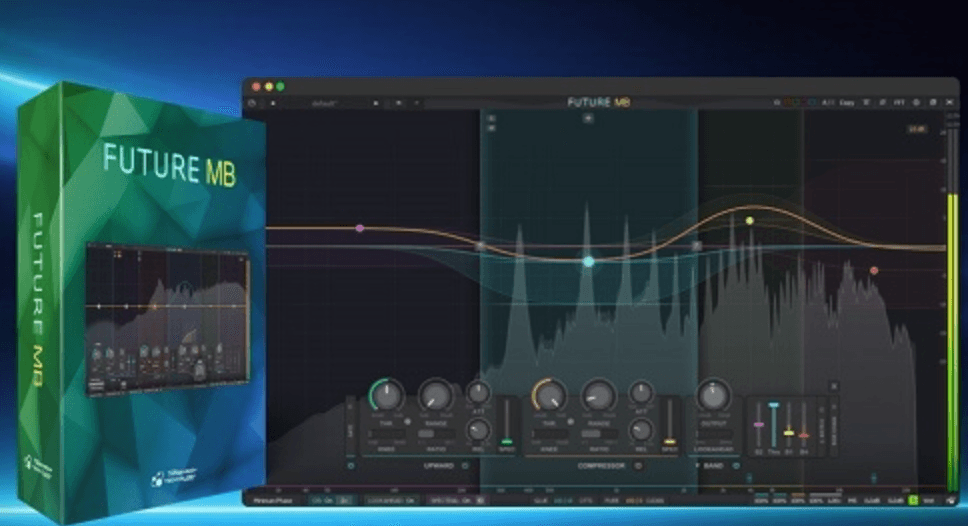Click the yellow B1 band fader
The width and height of the screenshot is (968, 526).
pyautogui.click(x=788, y=433)
